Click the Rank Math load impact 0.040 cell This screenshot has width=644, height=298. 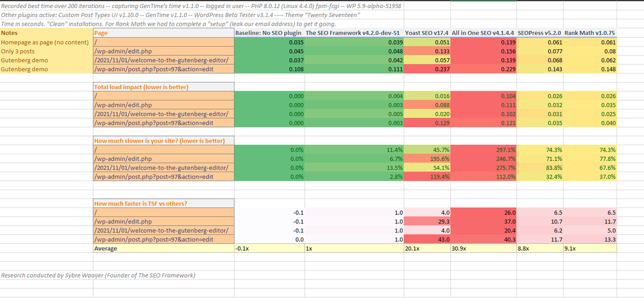coord(590,123)
